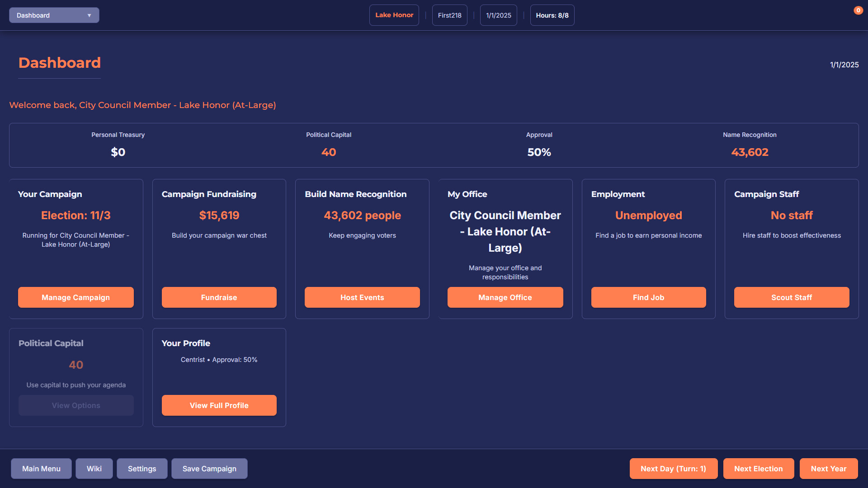The image size is (868, 488).
Task: Click the dropdown arrow next to Dashboard
Action: [x=89, y=15]
